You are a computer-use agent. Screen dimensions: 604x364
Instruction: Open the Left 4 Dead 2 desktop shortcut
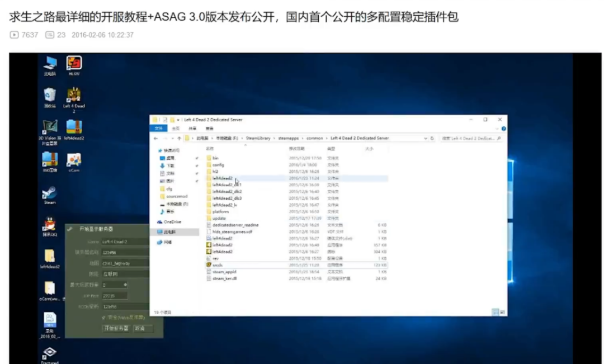coord(74,100)
